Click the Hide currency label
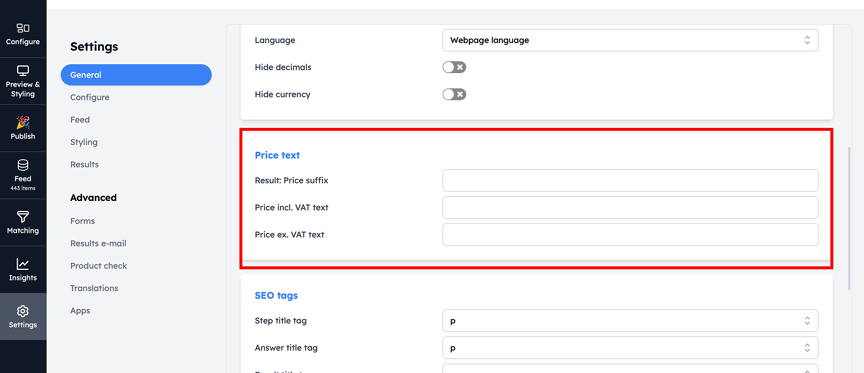864x373 pixels. 283,94
